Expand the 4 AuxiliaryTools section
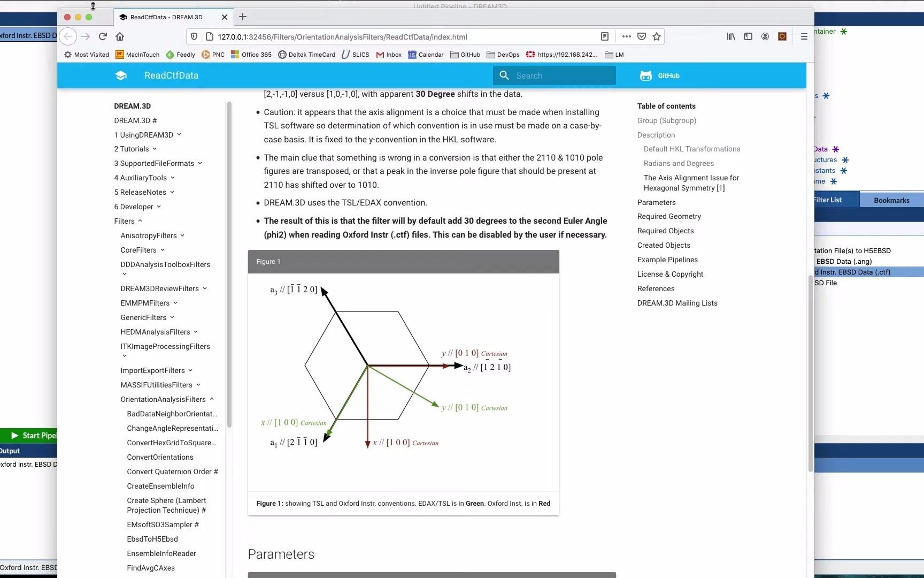The height and width of the screenshot is (578, 924). pyautogui.click(x=144, y=178)
